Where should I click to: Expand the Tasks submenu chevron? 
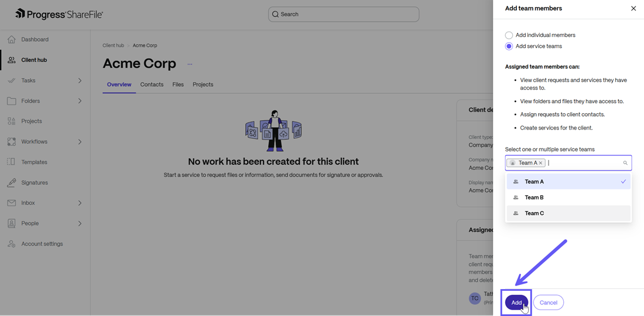80,80
